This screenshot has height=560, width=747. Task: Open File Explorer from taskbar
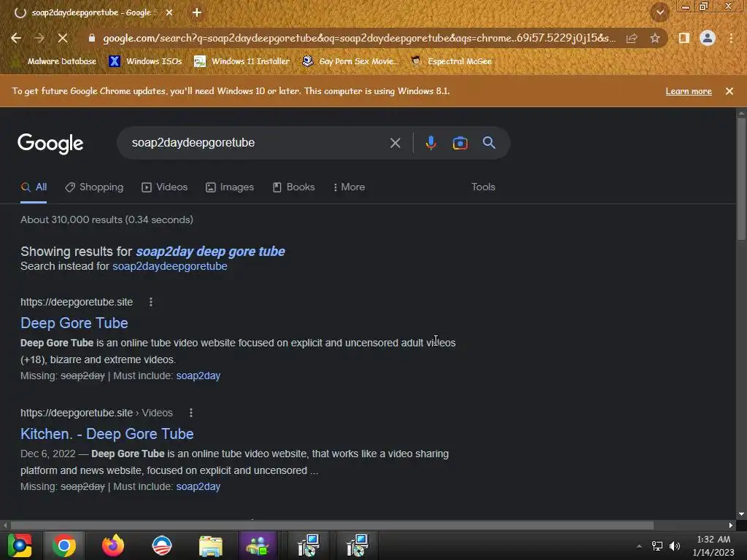pyautogui.click(x=211, y=545)
